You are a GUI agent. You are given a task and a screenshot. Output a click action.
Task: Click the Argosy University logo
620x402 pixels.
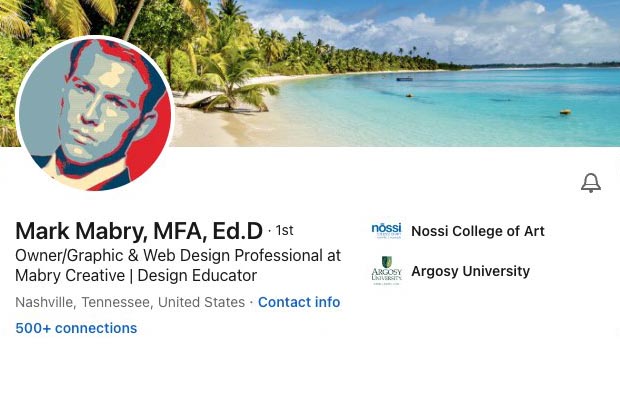(386, 271)
